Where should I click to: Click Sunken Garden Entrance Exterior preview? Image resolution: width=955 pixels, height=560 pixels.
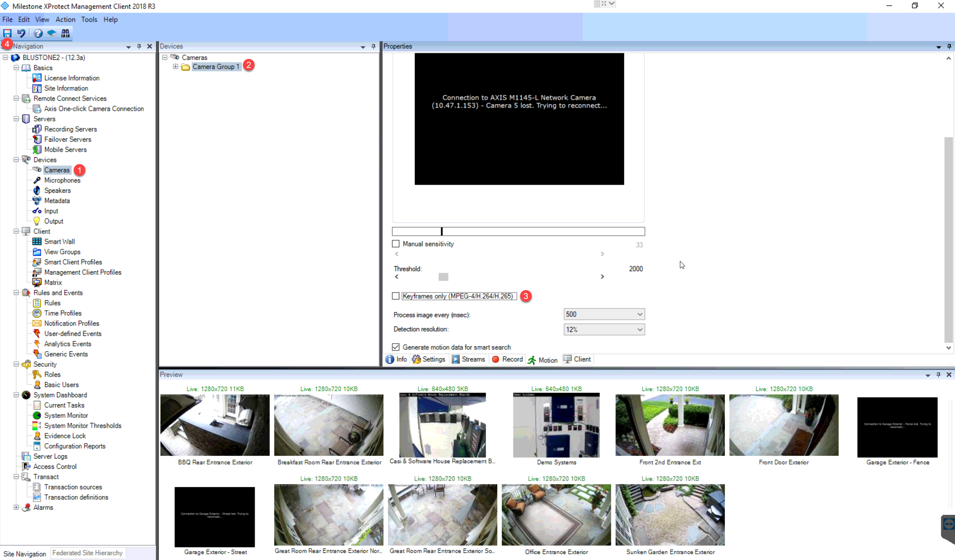click(x=670, y=516)
